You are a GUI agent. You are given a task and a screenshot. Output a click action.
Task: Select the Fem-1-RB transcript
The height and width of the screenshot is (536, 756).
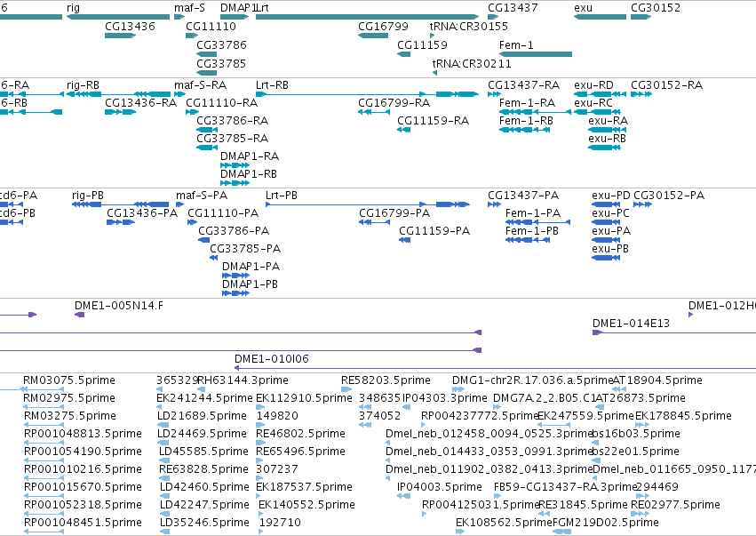tap(524, 130)
